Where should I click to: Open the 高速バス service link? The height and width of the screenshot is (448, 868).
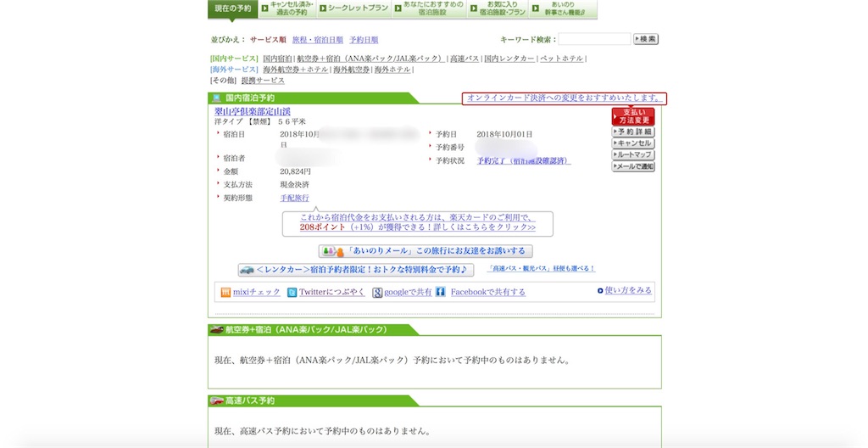point(465,59)
